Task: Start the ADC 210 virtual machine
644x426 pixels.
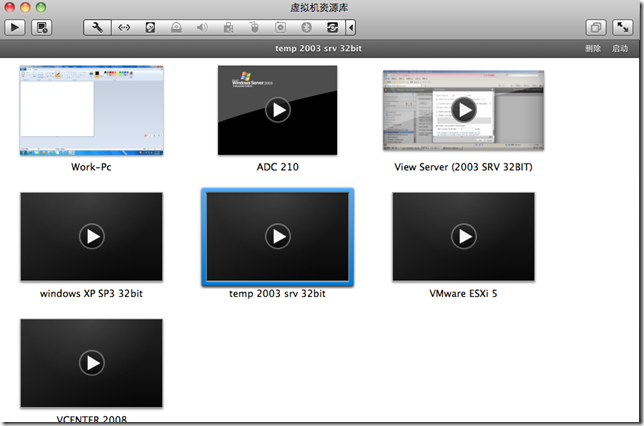Action: pos(278,110)
